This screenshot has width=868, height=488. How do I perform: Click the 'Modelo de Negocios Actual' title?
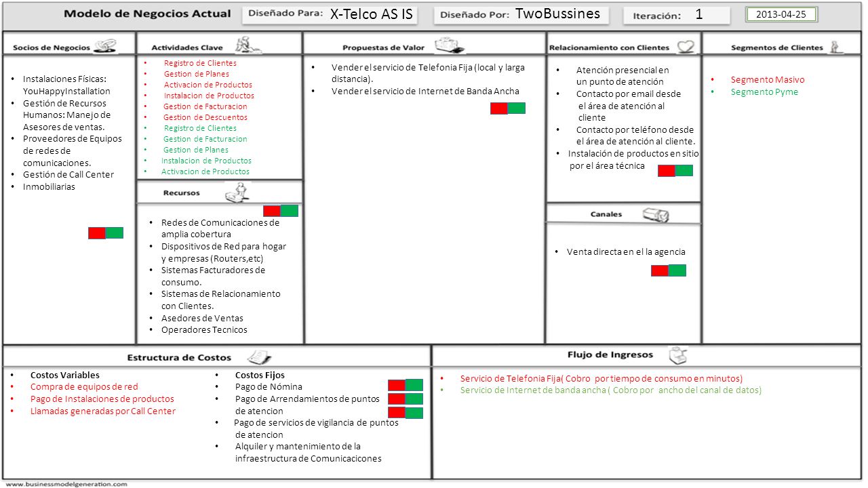point(148,14)
